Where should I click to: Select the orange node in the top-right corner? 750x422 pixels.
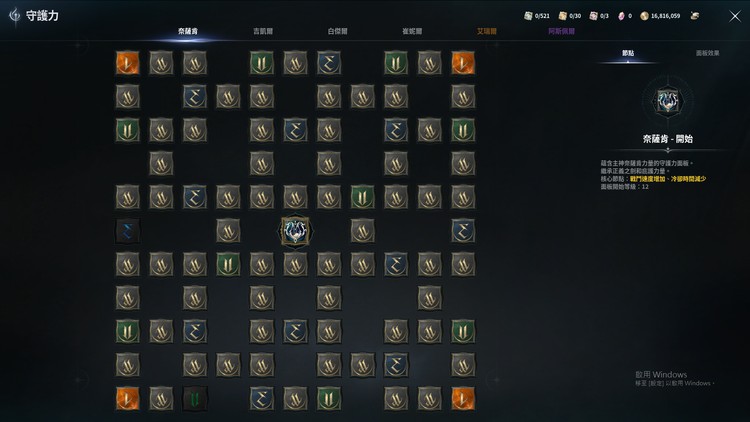click(x=463, y=63)
